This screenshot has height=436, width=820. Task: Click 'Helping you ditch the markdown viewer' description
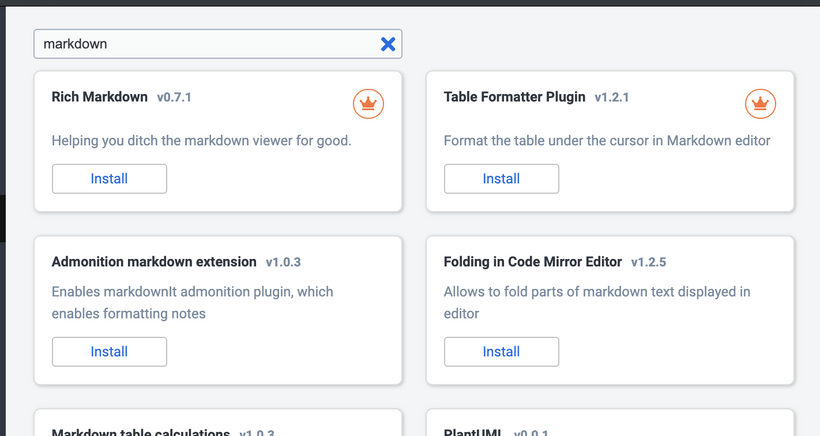pos(201,141)
